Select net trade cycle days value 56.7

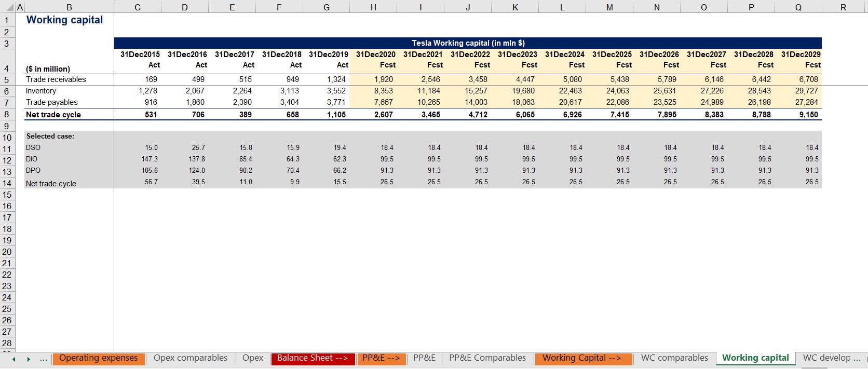[x=151, y=182]
